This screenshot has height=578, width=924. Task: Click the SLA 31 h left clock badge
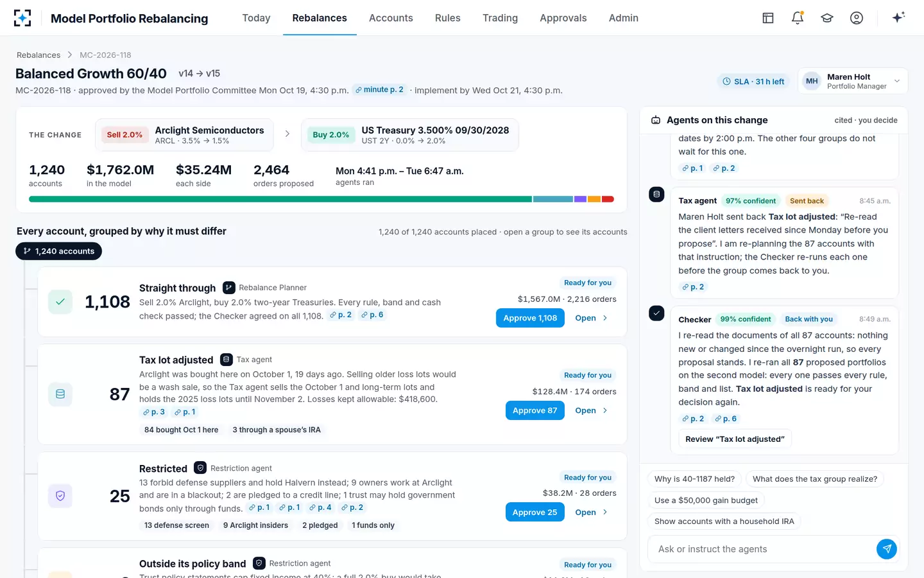point(753,82)
